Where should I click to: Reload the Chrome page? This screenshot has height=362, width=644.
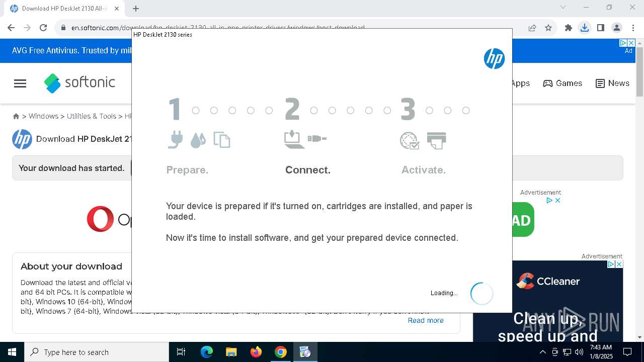click(x=43, y=28)
